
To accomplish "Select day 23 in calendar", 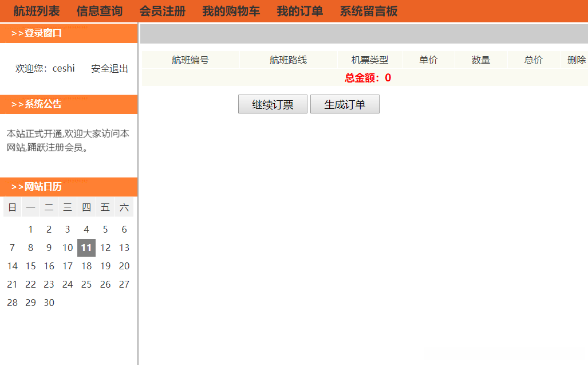I will [49, 284].
